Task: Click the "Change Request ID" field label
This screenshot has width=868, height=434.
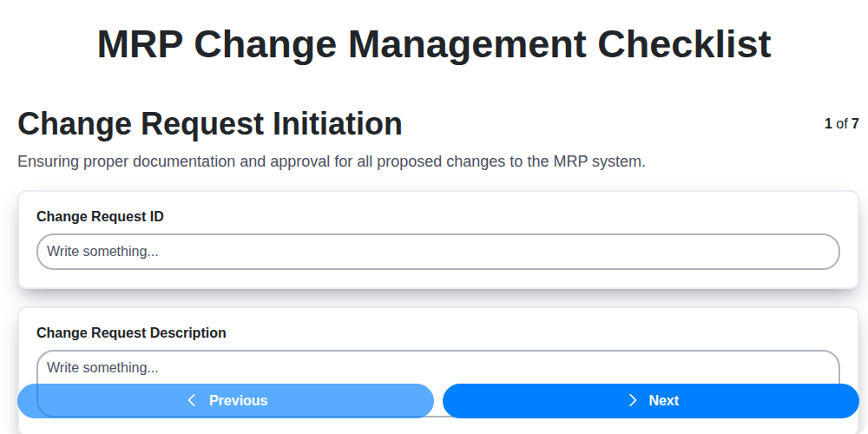Action: coord(100,216)
